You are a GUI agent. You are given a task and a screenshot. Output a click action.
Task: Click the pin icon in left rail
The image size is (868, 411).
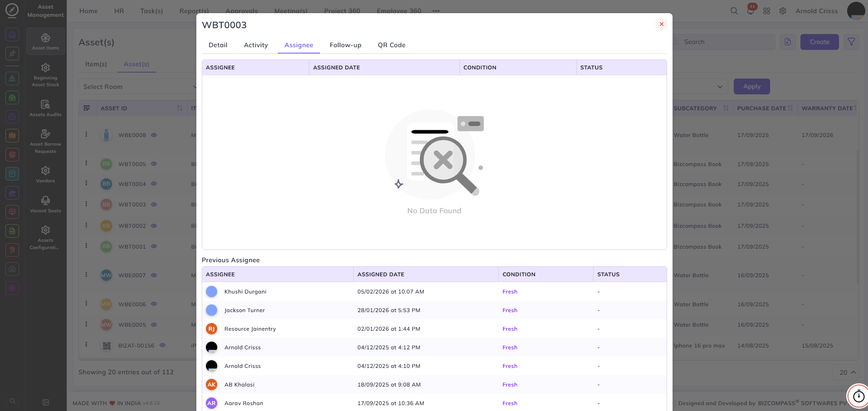pos(12,54)
